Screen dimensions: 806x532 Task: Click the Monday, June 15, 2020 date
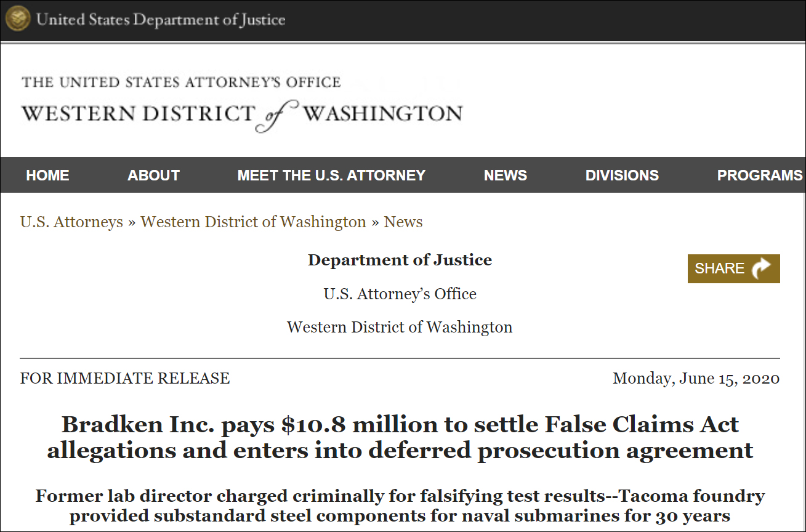(696, 378)
